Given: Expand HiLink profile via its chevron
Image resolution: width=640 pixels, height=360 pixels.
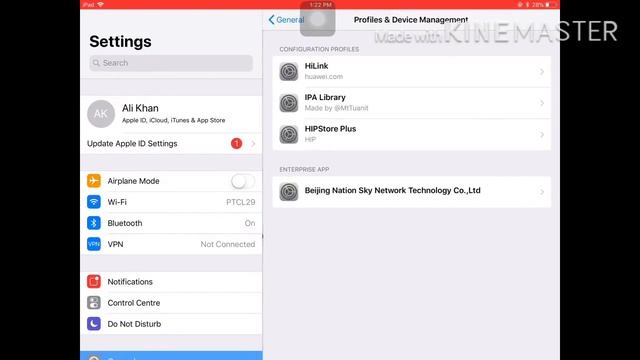Looking at the screenshot, I should point(542,72).
